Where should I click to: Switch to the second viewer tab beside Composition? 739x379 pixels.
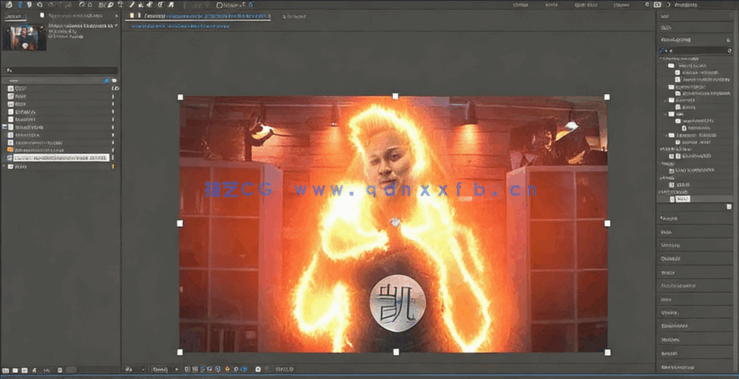click(295, 16)
